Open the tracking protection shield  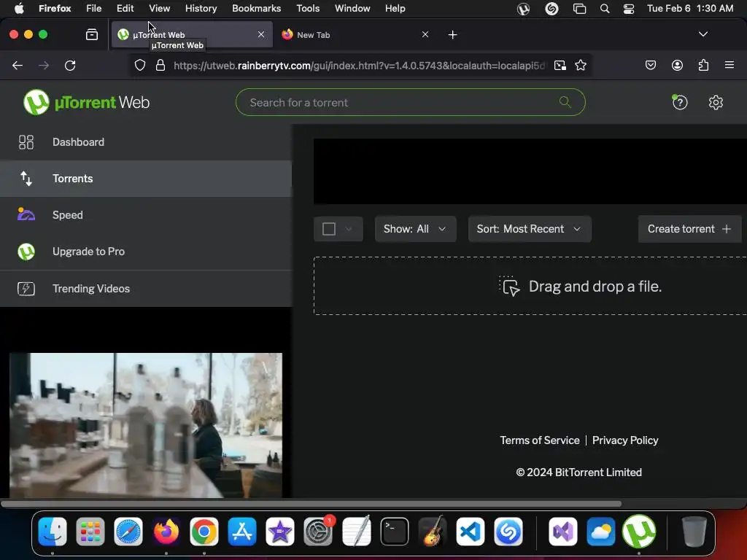(139, 65)
